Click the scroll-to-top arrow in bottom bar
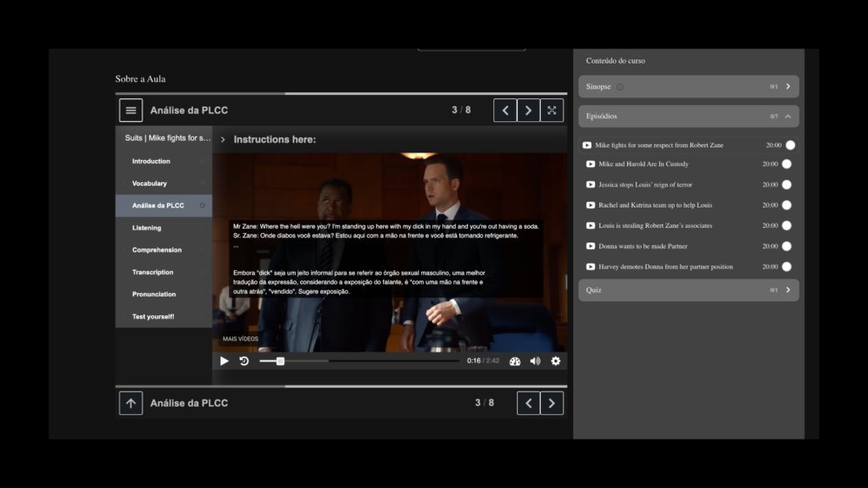 pyautogui.click(x=130, y=403)
